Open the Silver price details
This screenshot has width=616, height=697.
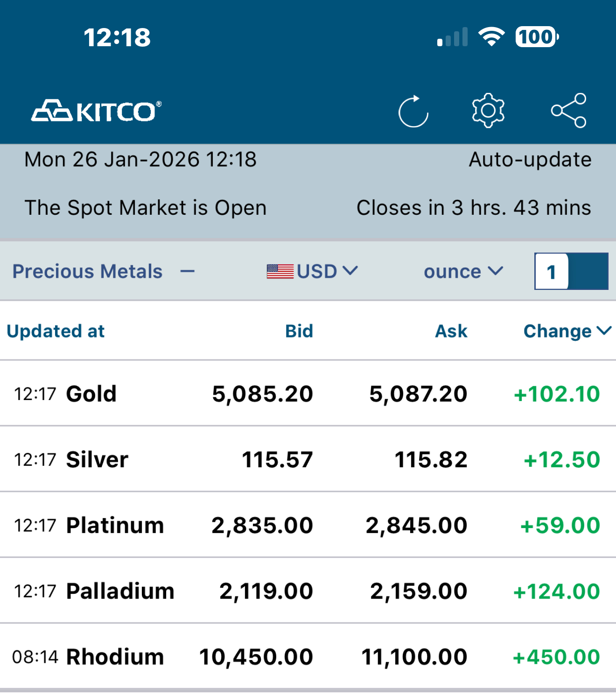tap(97, 459)
